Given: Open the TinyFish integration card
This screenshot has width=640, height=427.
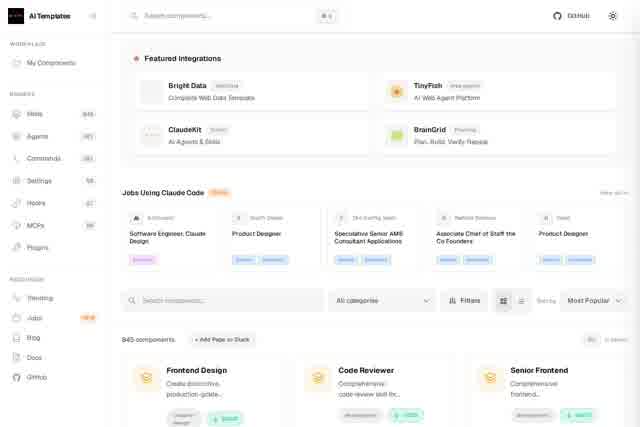Looking at the screenshot, I should (499, 91).
